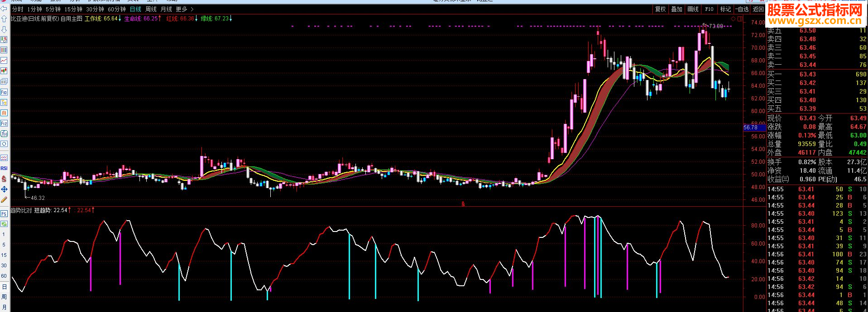This screenshot has height=312, width=868.
Task: Open the 复权 adjustment menu
Action: point(661,9)
